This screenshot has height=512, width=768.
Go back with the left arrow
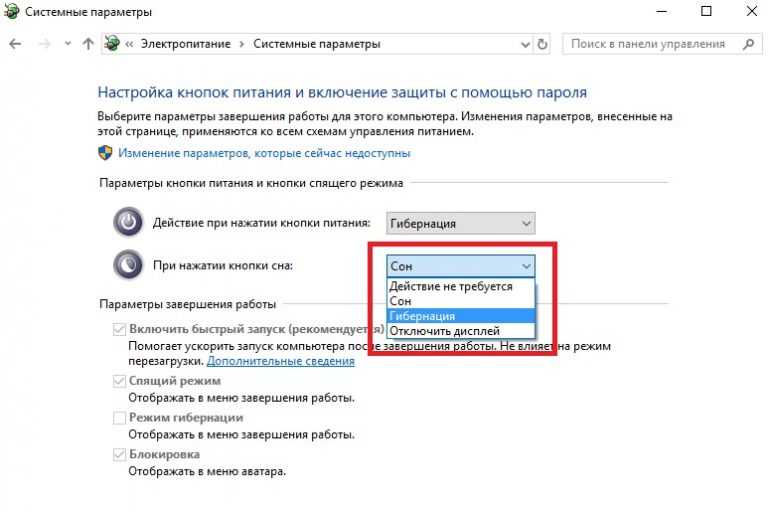(15, 44)
